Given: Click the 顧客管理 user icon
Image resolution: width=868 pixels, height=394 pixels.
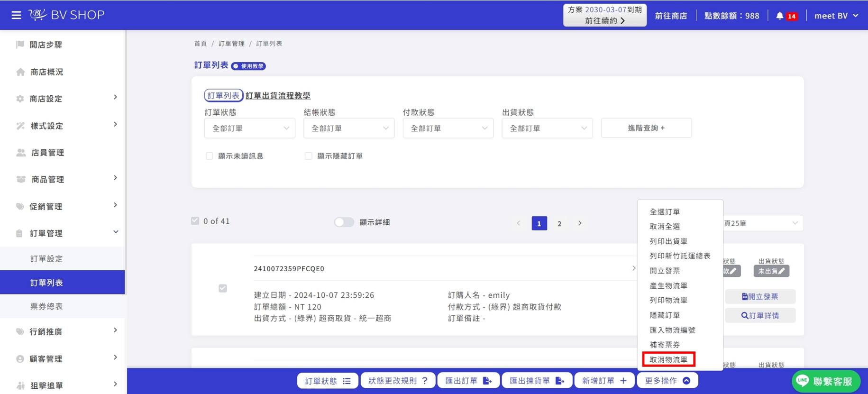Looking at the screenshot, I should (20, 359).
